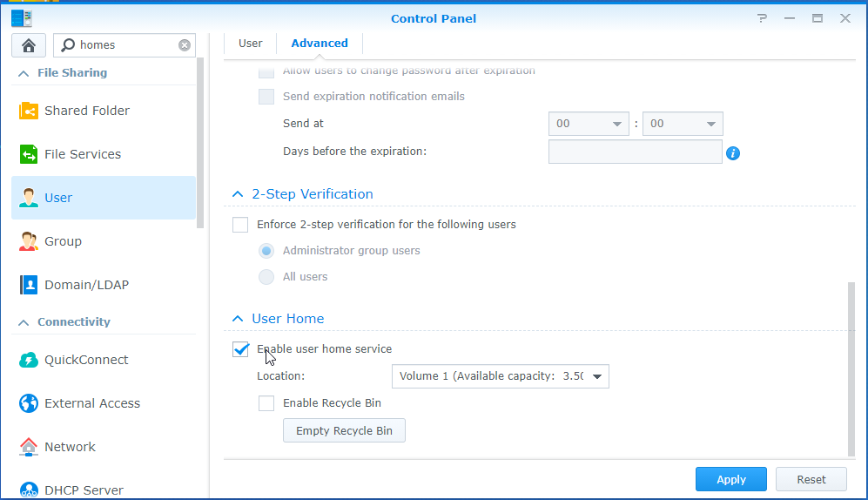Screen dimensions: 868x500
Task: Open the File Services icon
Action: click(28, 154)
